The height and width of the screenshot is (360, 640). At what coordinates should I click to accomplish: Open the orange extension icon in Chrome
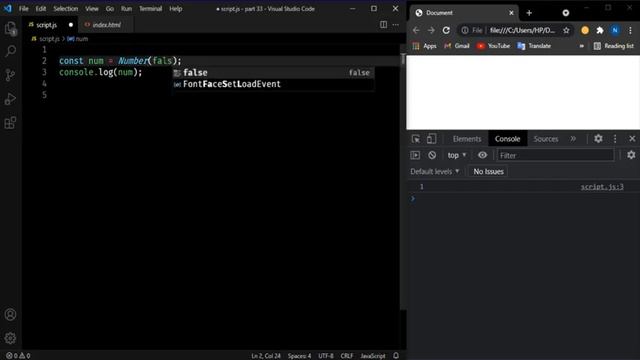[585, 30]
